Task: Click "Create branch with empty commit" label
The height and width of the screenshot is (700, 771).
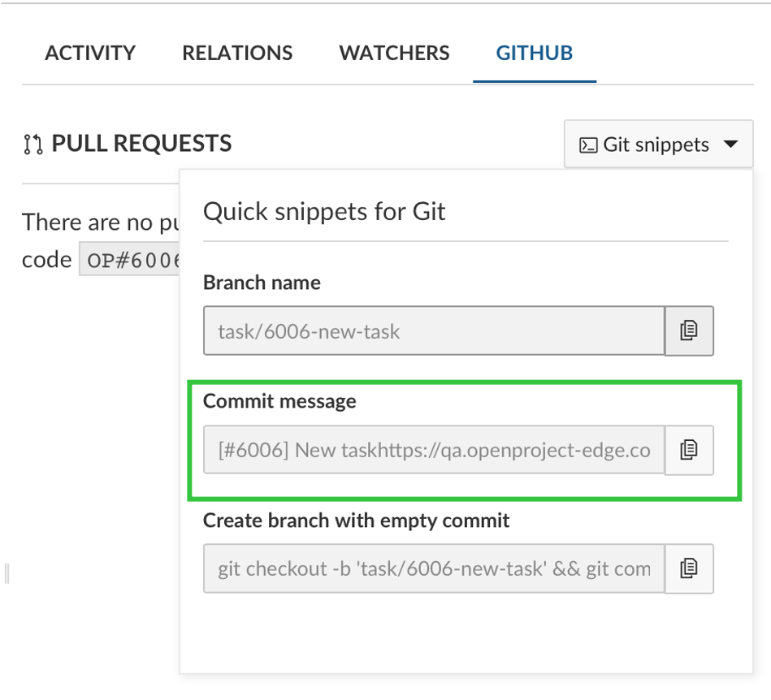Action: [356, 521]
